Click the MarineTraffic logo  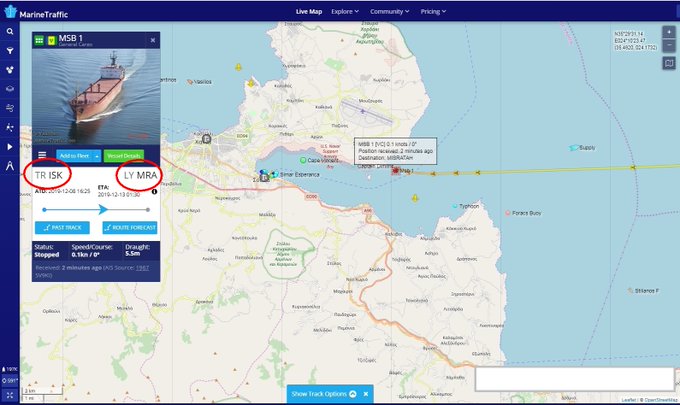(x=36, y=13)
